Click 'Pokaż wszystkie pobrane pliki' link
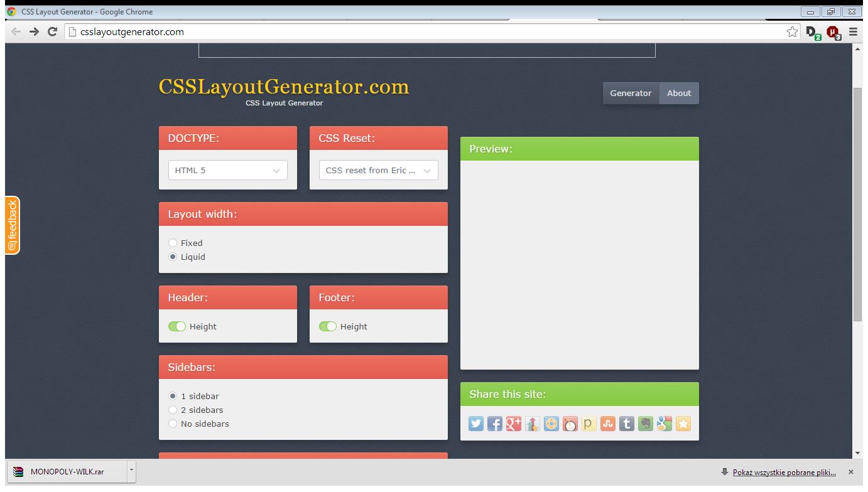The width and height of the screenshot is (868, 492). pos(784,472)
